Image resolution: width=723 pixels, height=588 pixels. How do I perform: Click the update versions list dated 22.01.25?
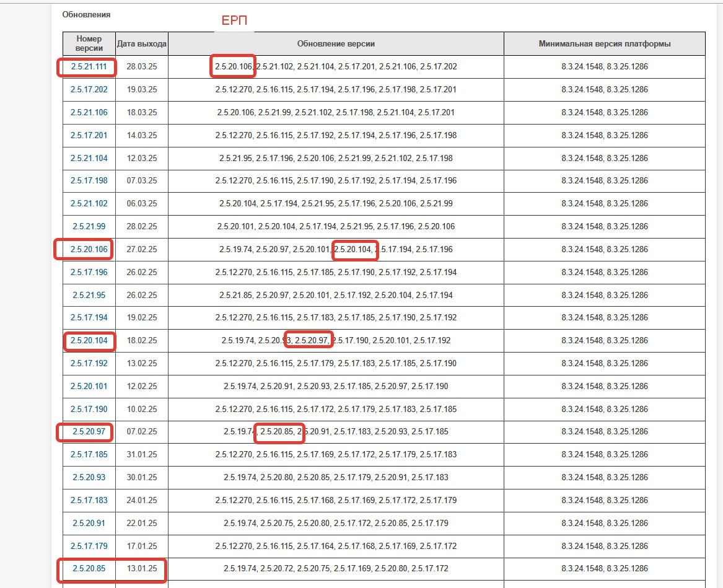coord(336,524)
